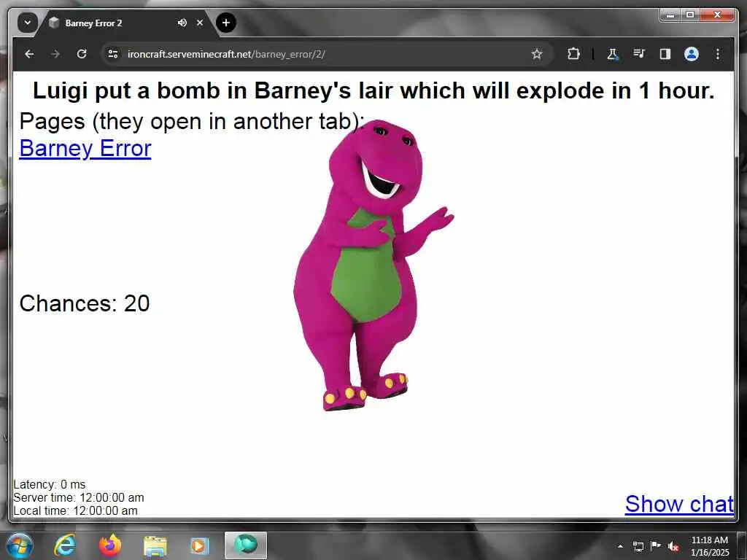The width and height of the screenshot is (747, 560).
Task: Open Windows Explorer folder icon in taskbar
Action: 155,545
